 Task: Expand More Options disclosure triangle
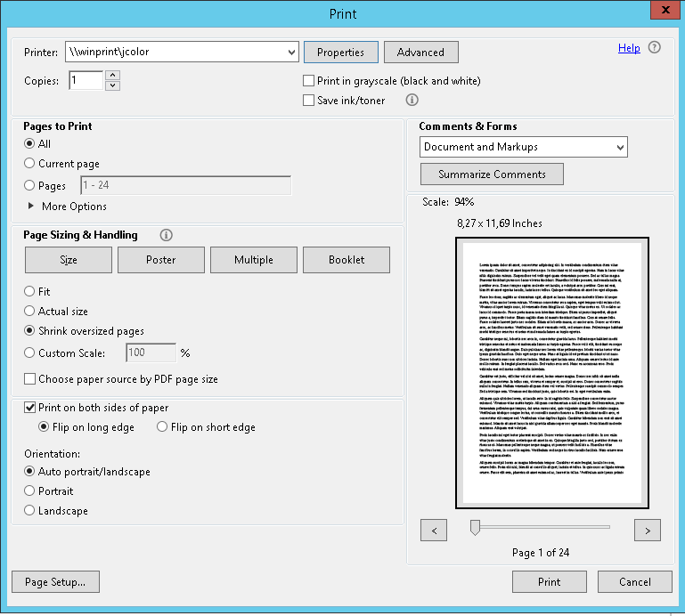(31, 207)
